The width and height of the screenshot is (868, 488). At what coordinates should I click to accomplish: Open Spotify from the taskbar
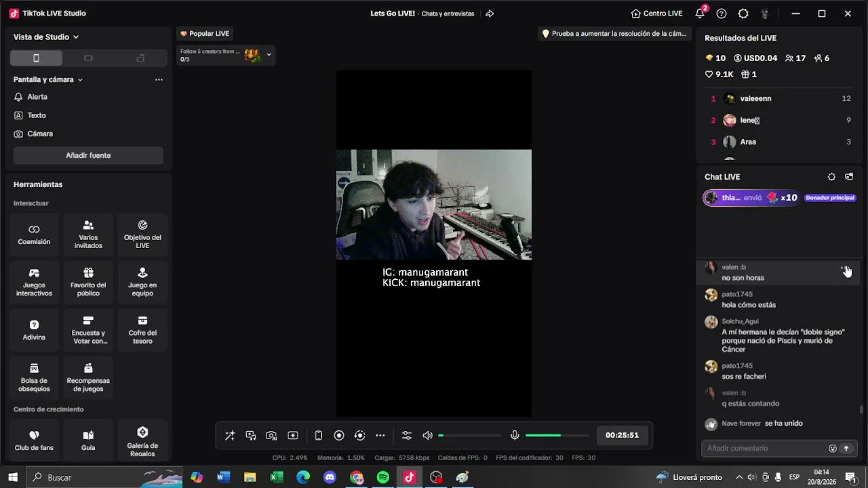pos(383,477)
